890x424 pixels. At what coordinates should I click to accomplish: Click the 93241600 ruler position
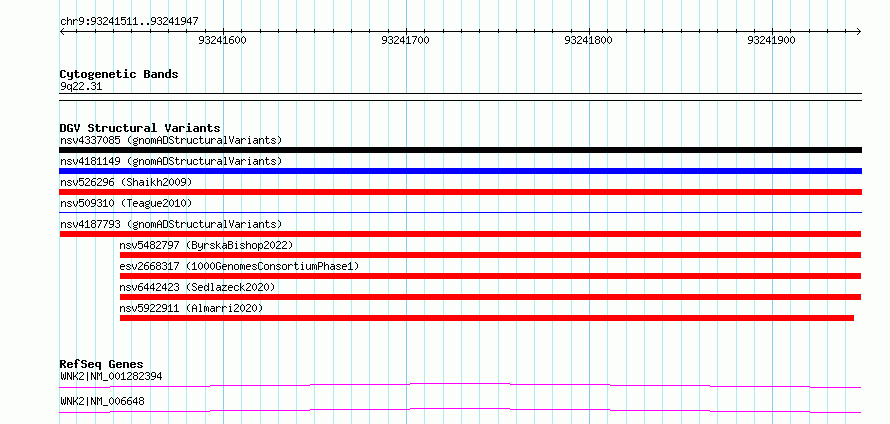pos(222,40)
